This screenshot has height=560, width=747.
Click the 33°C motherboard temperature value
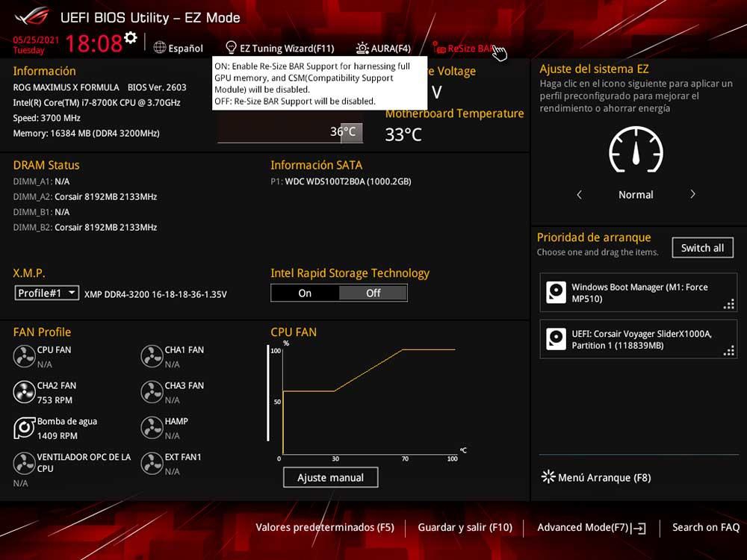point(403,134)
